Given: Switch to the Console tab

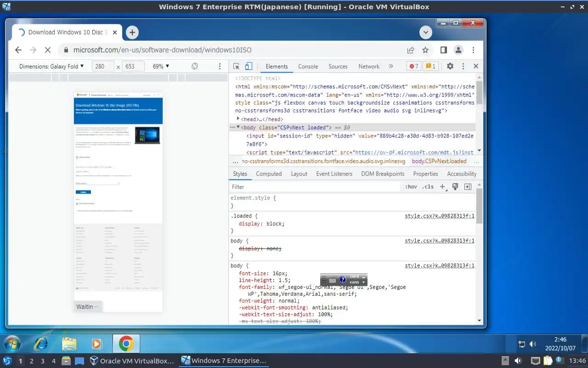Looking at the screenshot, I should (308, 66).
